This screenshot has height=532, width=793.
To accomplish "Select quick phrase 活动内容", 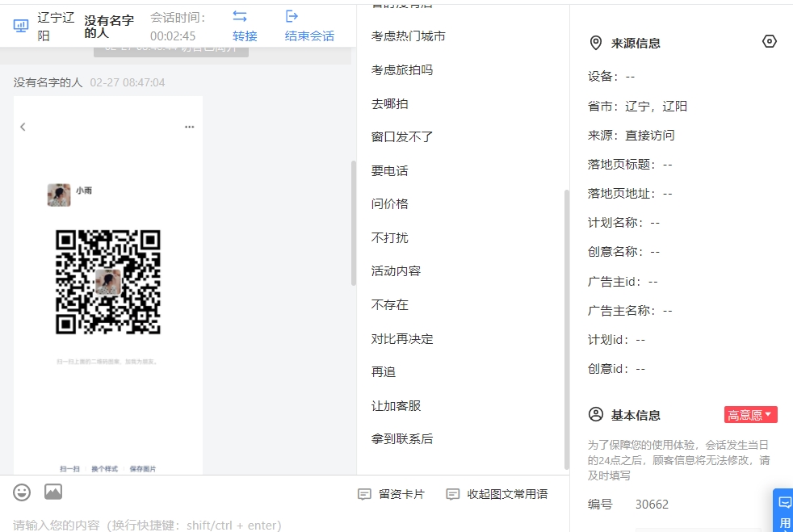I will point(396,271).
